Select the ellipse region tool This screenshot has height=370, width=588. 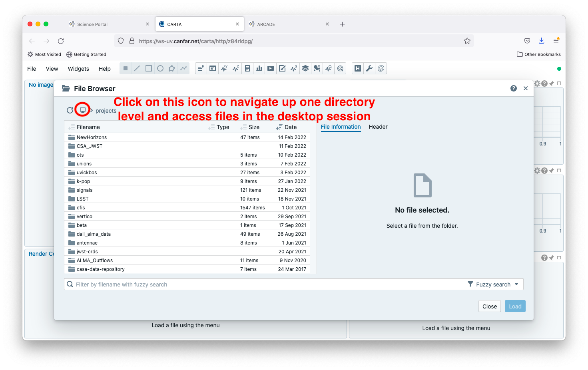point(160,68)
